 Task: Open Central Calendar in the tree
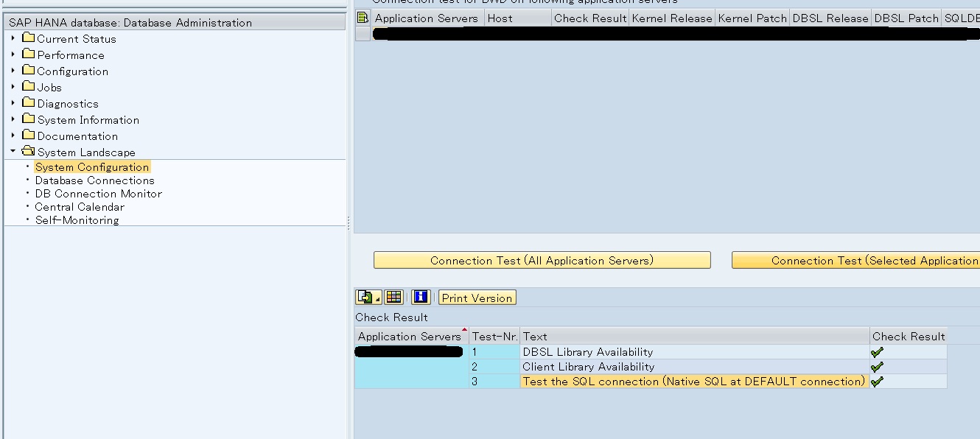coord(80,207)
